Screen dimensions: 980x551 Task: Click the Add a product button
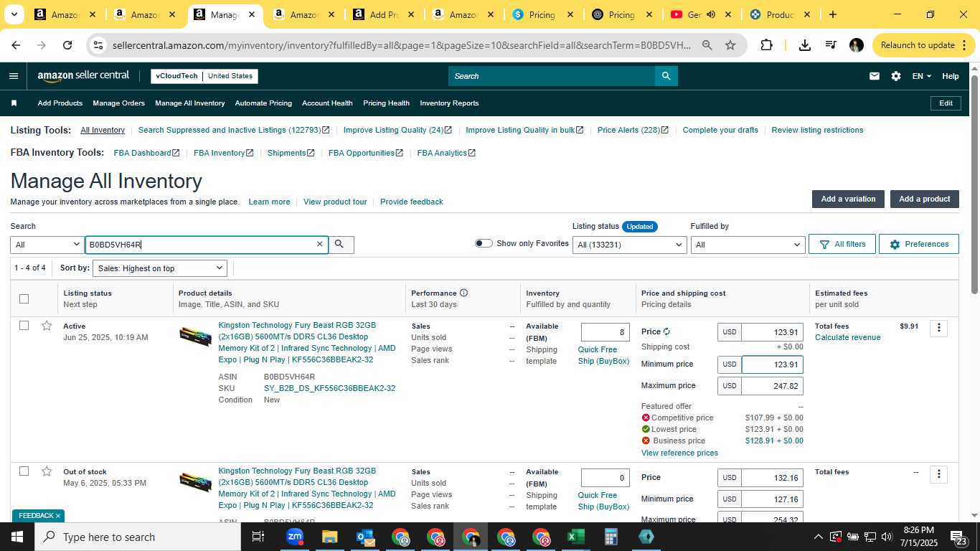(925, 199)
